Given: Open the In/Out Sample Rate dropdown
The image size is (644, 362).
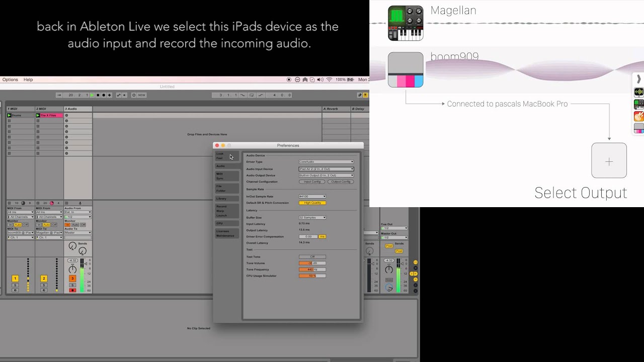Looking at the screenshot, I should click(x=312, y=197).
